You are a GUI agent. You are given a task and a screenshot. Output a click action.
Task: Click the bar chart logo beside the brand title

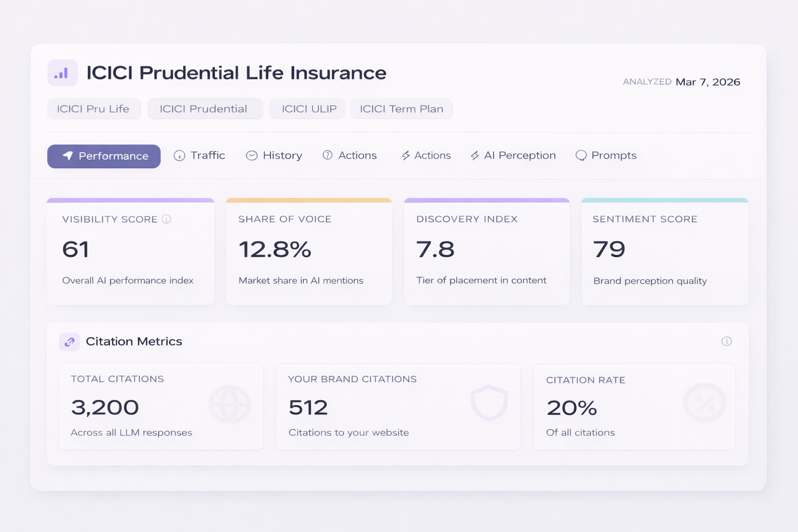pyautogui.click(x=62, y=73)
